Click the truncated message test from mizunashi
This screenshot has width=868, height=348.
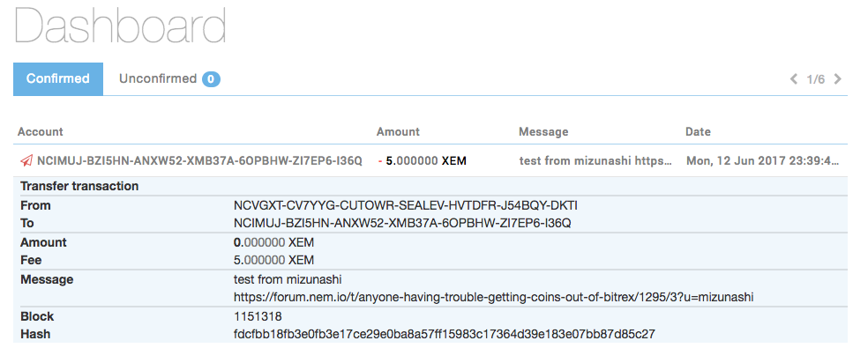tap(595, 161)
